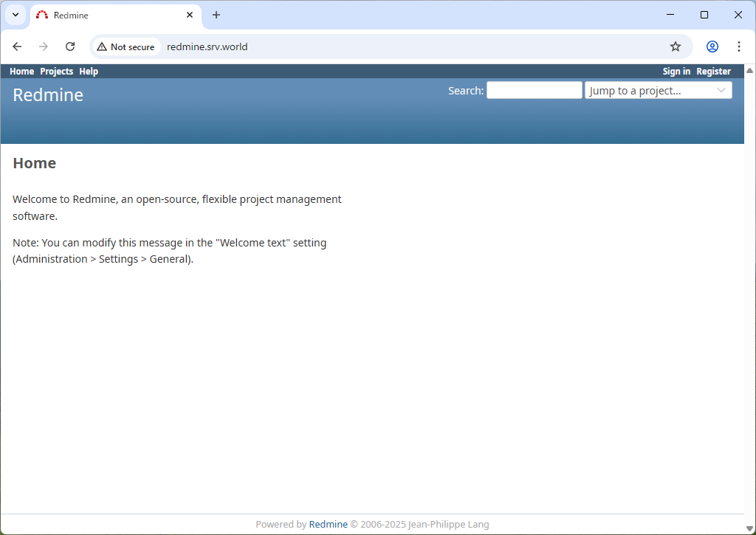The height and width of the screenshot is (535, 756).
Task: Go back using the browser back arrow
Action: click(17, 46)
